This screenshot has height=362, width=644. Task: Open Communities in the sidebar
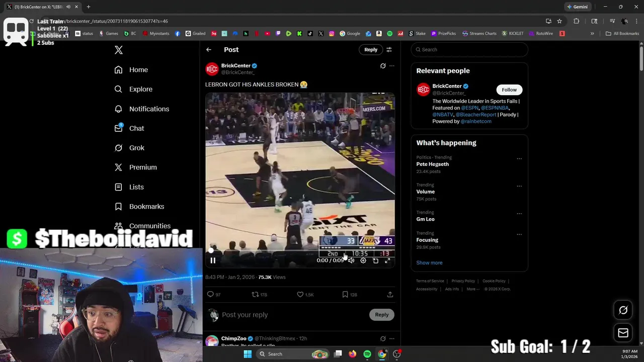[142, 226]
